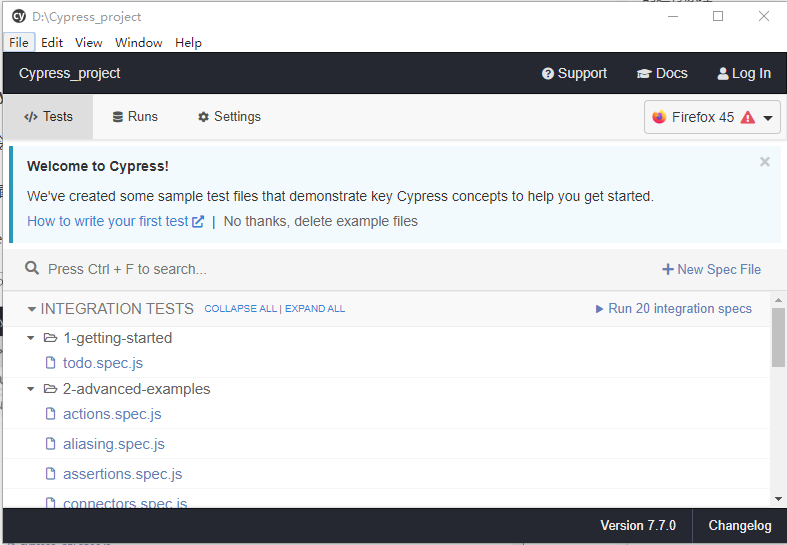The image size is (787, 545).
Task: Open the Settings tab
Action: (229, 117)
